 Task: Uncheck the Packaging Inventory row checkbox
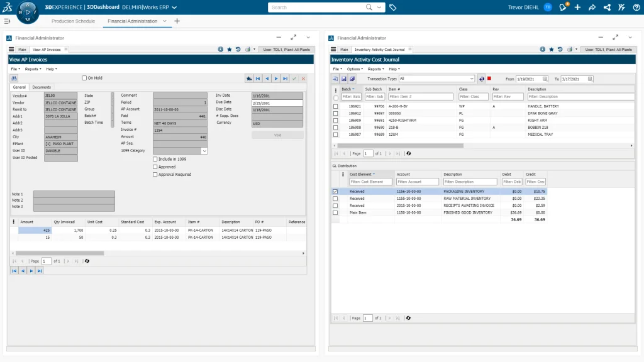pyautogui.click(x=335, y=191)
